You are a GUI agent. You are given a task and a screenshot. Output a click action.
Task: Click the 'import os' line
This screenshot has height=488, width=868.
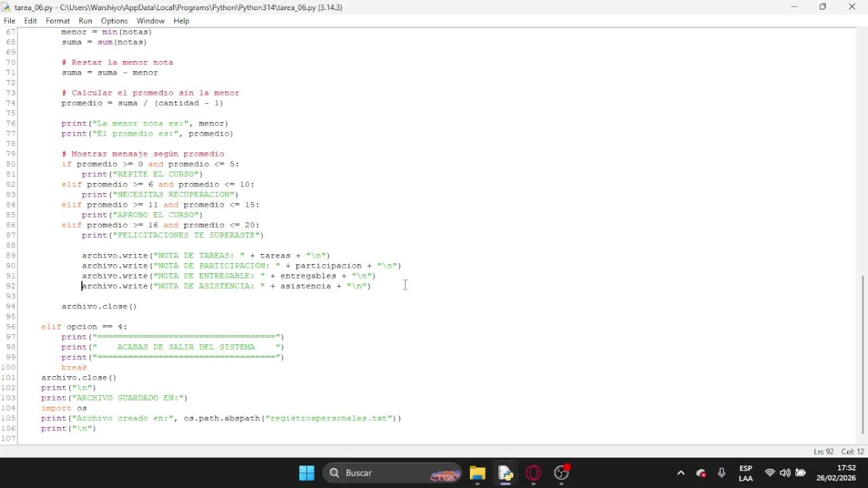pyautogui.click(x=64, y=408)
